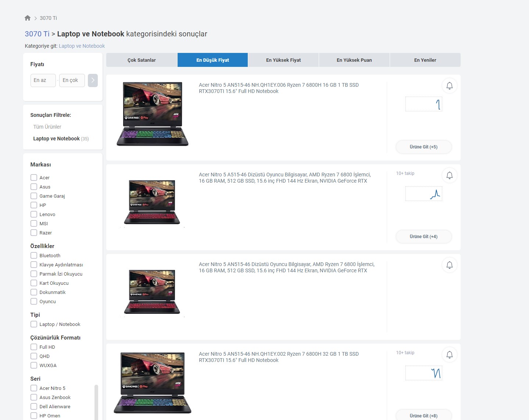Viewport: 529px width, 420px height.
Task: Open AN515-46 512 GB laptop product image
Action: click(152, 292)
